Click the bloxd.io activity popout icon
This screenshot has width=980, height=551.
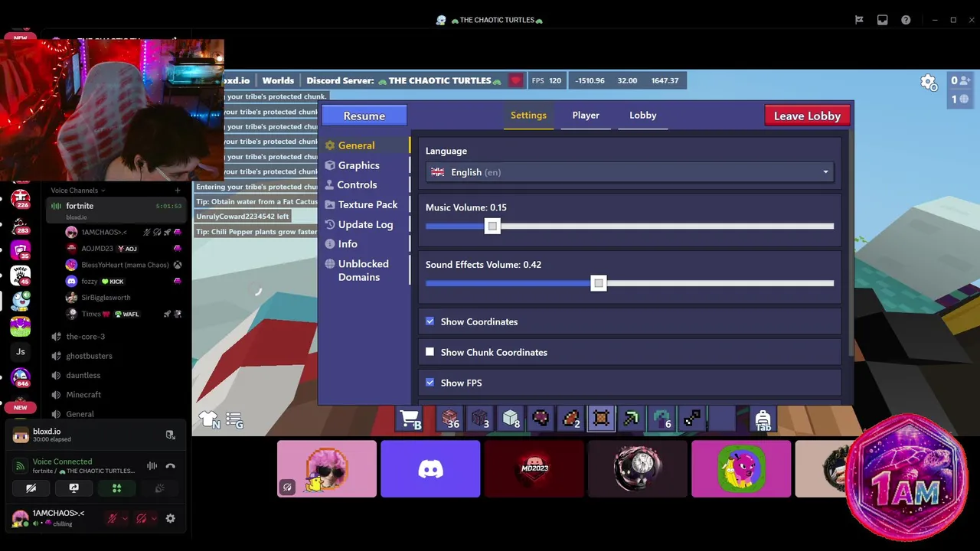point(170,435)
